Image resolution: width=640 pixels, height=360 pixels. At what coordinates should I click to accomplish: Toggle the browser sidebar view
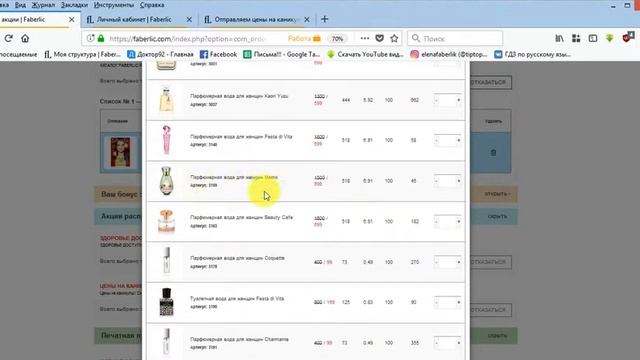tap(593, 38)
